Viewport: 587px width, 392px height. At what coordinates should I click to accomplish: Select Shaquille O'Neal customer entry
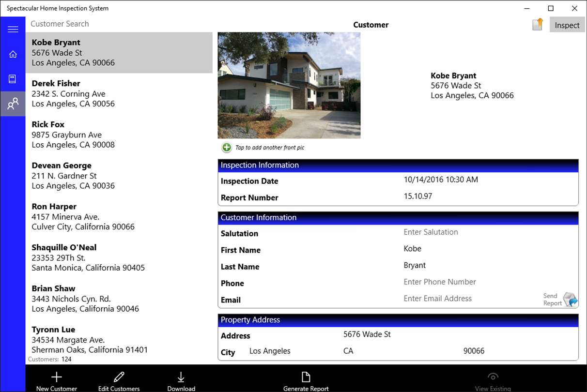[119, 257]
